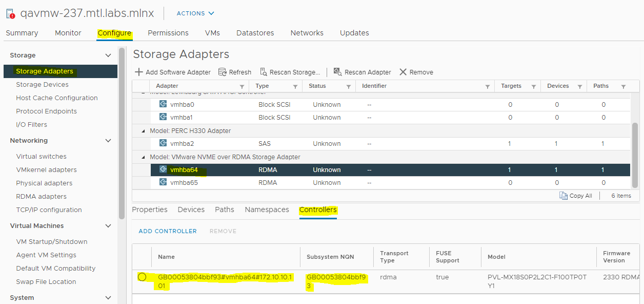Open the Monitor tab
The image size is (644, 304).
[x=68, y=33]
